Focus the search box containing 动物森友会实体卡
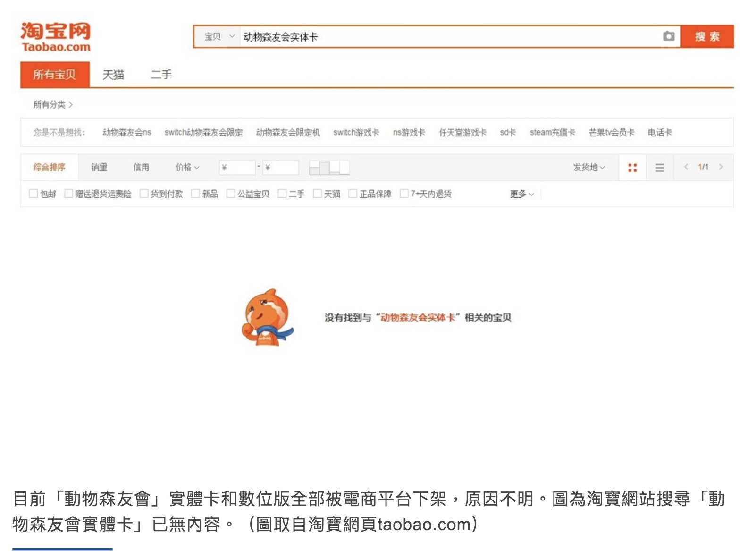The image size is (756, 559). click(x=451, y=36)
